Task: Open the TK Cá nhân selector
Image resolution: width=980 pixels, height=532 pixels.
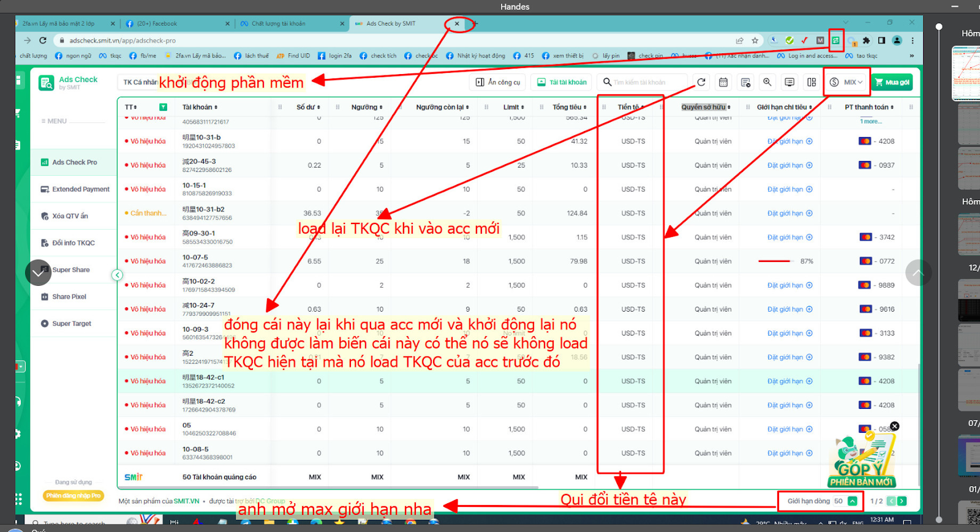Action: coord(140,82)
